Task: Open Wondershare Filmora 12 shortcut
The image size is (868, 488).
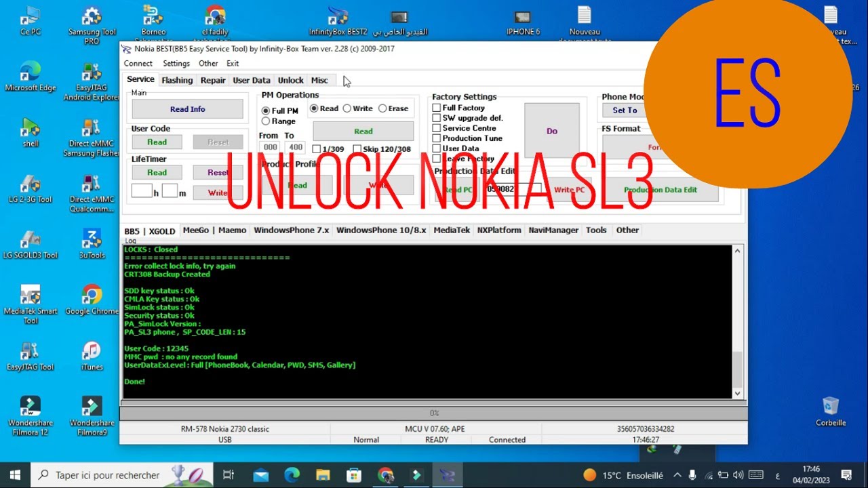Action: click(30, 416)
